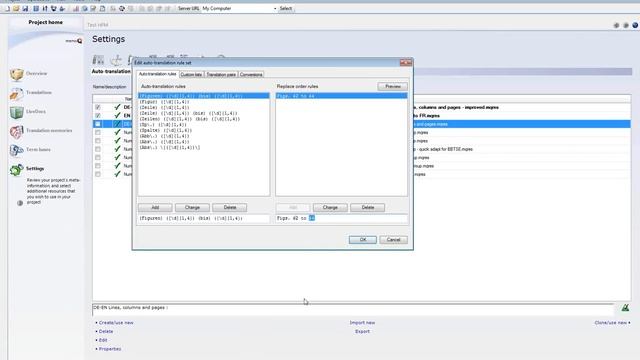
Task: Click the new project icon in the top toolbar
Action: 7,9
